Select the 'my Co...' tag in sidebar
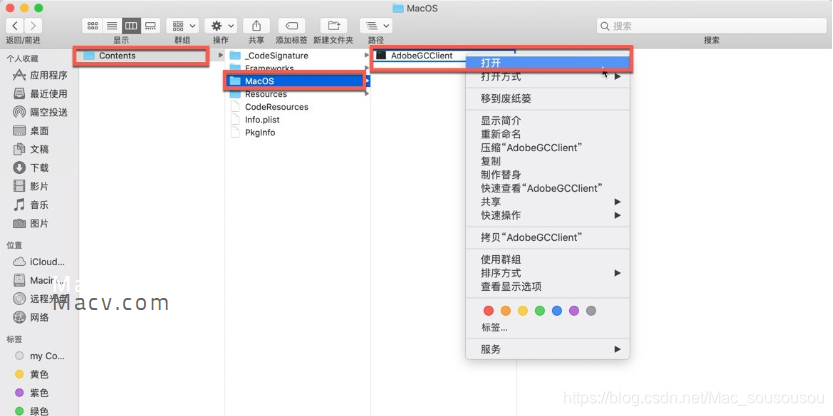Screen dimensions: 833x416 tap(40, 356)
